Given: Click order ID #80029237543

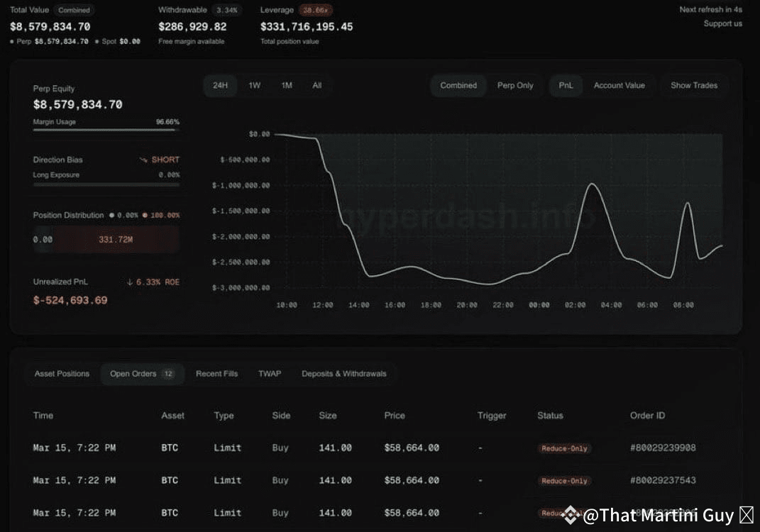Looking at the screenshot, I should point(663,480).
